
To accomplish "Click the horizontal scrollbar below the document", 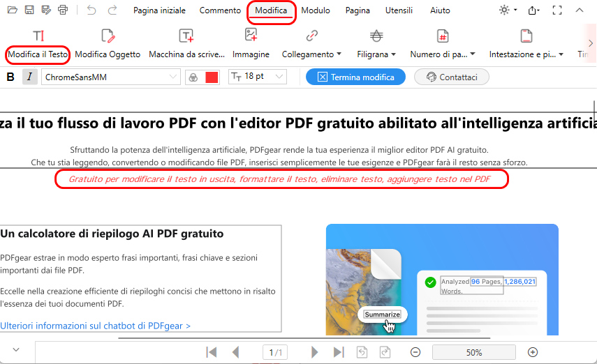I will (x=304, y=338).
